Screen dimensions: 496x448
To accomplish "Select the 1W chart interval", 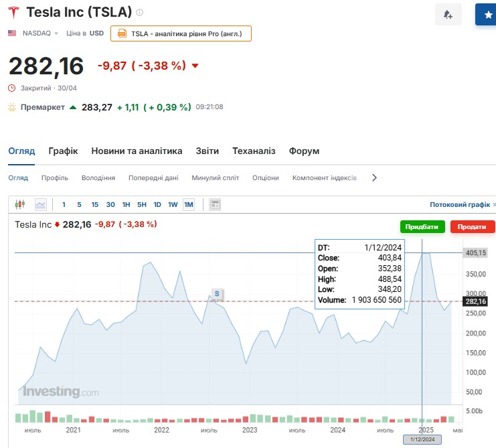I will [x=173, y=204].
